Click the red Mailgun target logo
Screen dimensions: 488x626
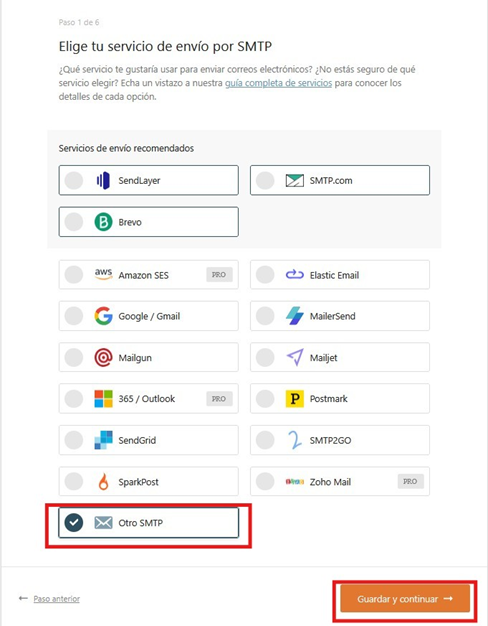[103, 357]
